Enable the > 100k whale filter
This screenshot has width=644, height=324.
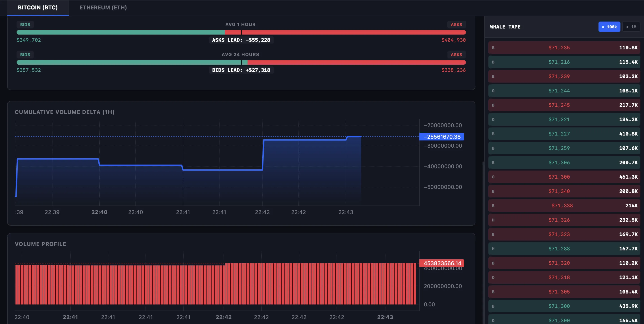click(609, 27)
